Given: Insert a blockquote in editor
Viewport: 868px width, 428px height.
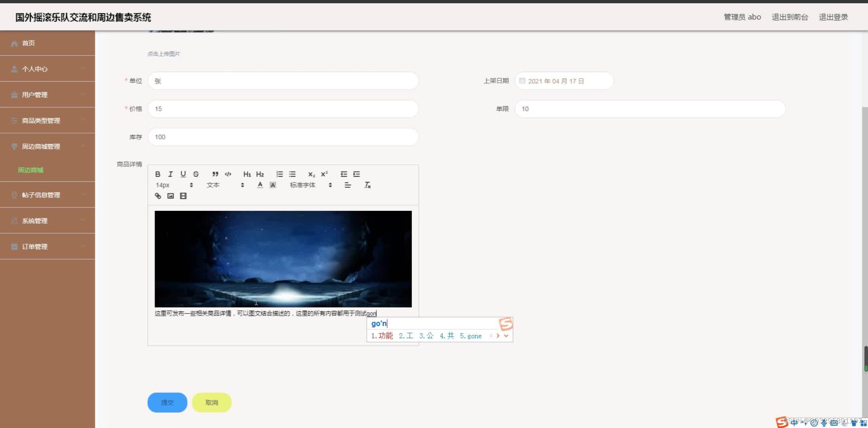Looking at the screenshot, I should (x=215, y=174).
